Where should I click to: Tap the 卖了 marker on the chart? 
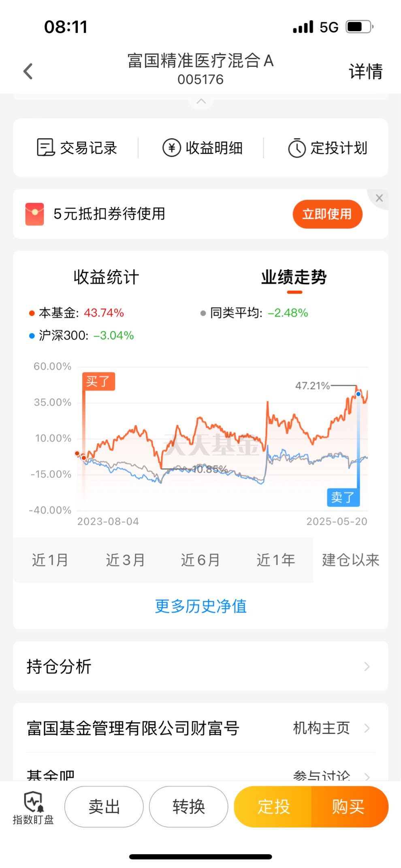[343, 497]
